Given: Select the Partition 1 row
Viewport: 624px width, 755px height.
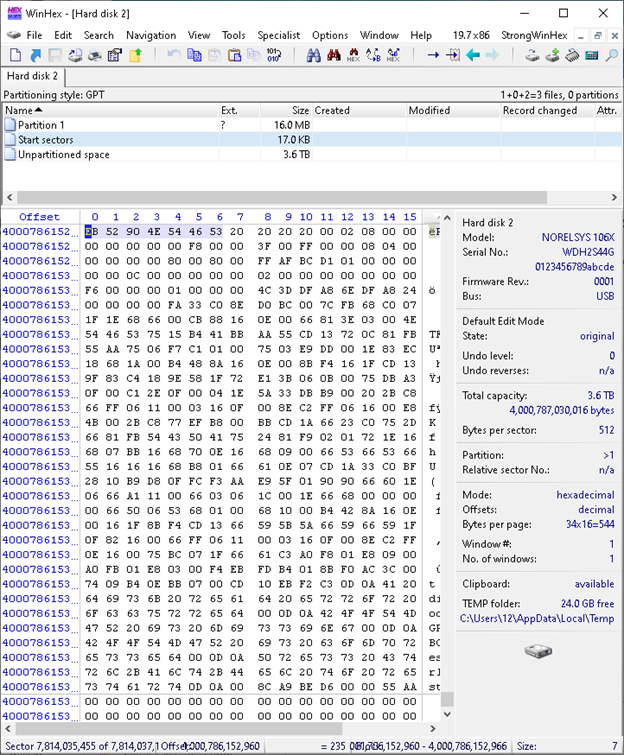Looking at the screenshot, I should 312,125.
